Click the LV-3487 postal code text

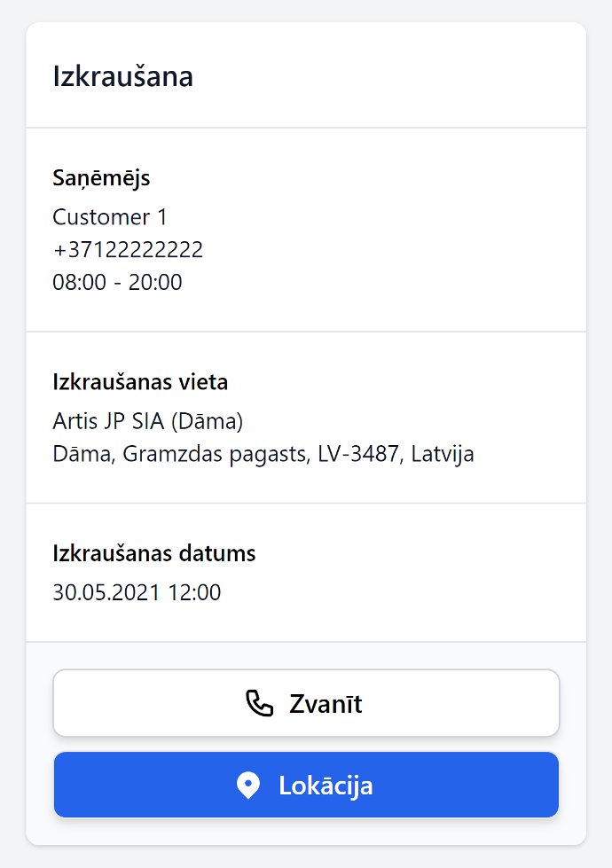(357, 455)
